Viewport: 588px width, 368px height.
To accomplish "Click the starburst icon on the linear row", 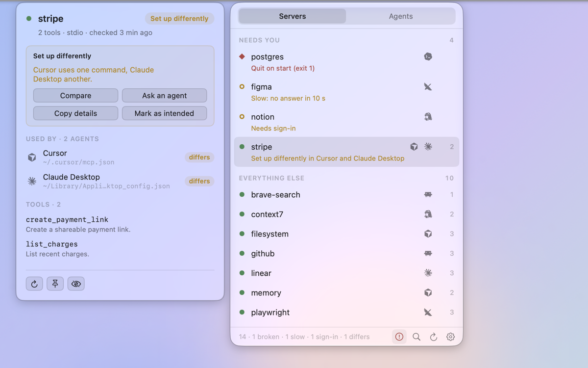I will [428, 273].
